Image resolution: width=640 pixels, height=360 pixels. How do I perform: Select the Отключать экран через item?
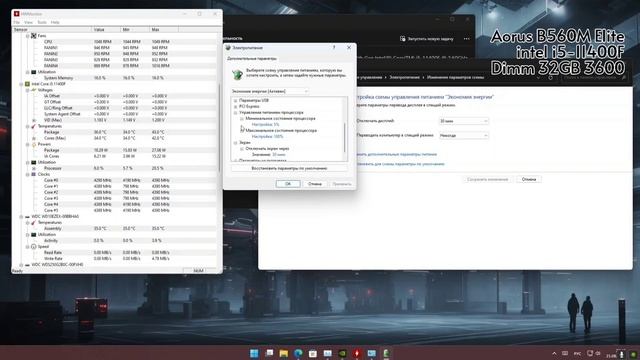(x=267, y=149)
